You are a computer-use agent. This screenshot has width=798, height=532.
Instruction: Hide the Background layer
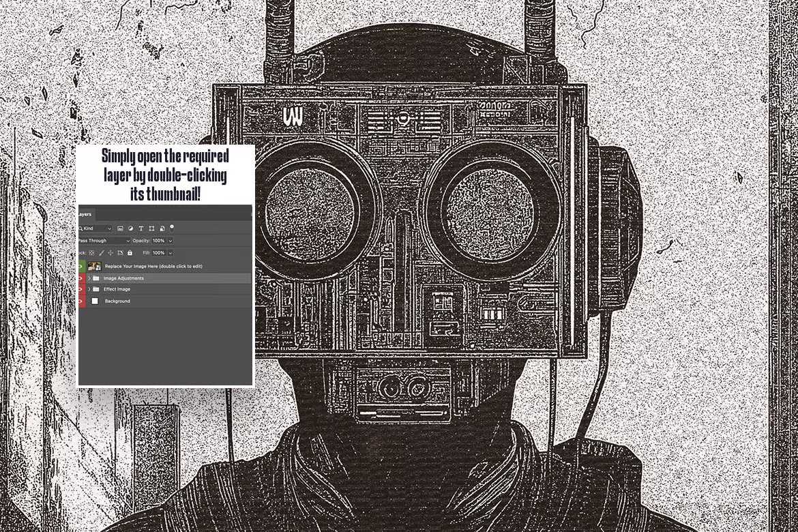[x=80, y=301]
